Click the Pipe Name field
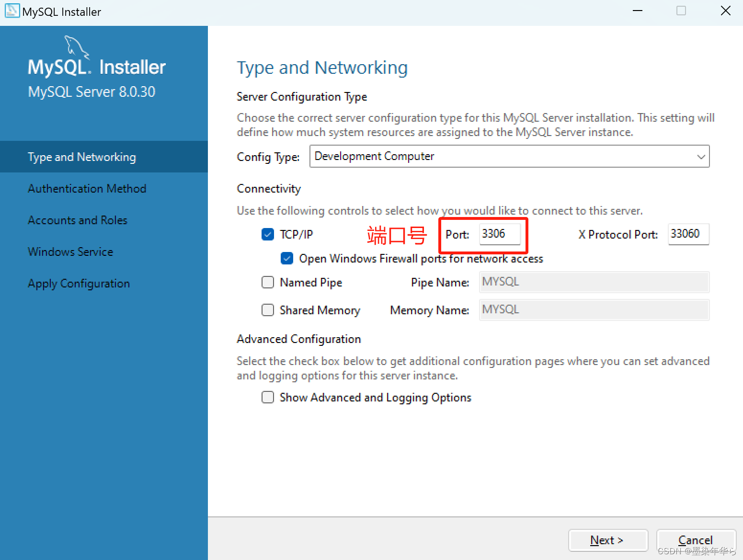Image resolution: width=743 pixels, height=560 pixels. pyautogui.click(x=594, y=282)
